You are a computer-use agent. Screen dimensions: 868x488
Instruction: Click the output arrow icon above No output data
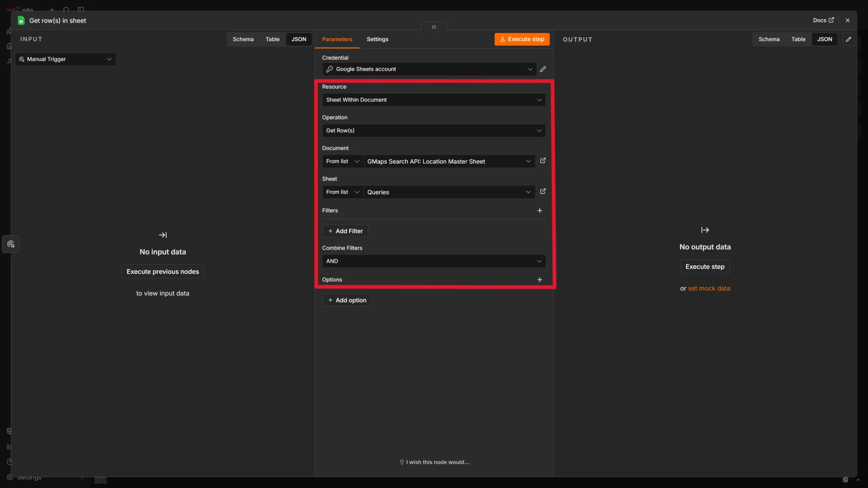705,230
